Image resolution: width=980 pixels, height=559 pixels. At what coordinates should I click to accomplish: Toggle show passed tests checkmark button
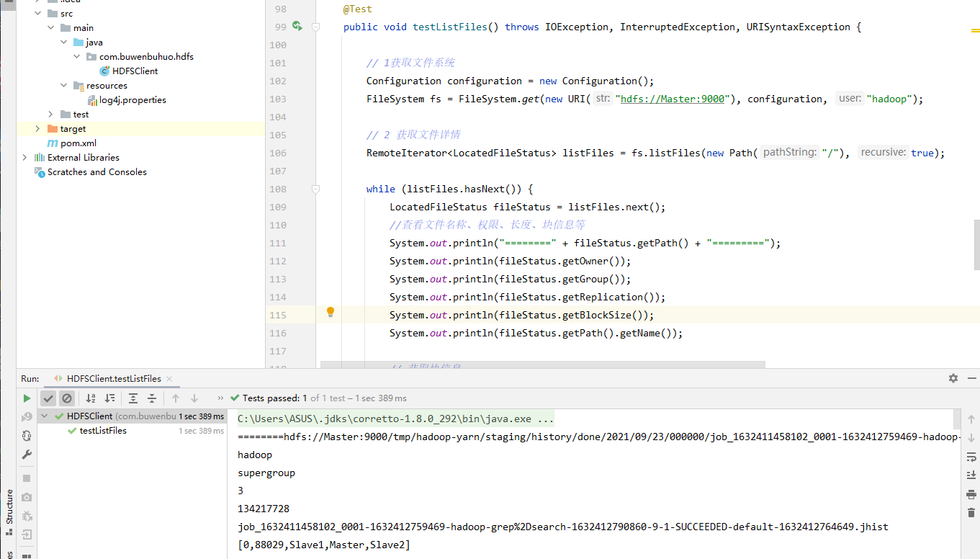48,398
